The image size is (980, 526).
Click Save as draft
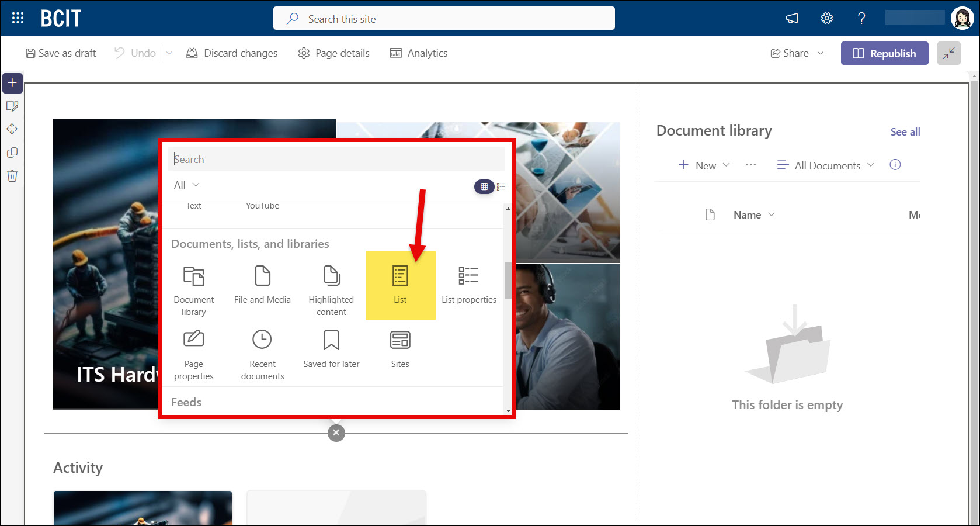[61, 53]
